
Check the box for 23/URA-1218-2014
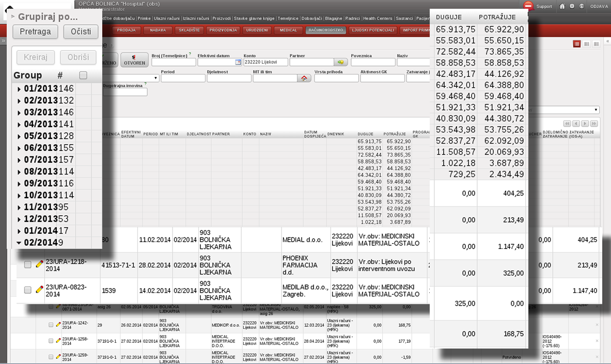(x=28, y=265)
